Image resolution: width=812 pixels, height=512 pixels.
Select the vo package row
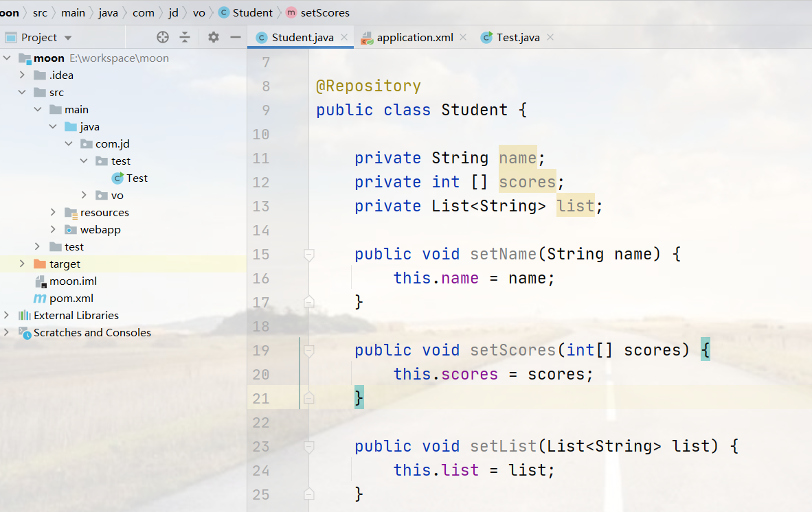(x=123, y=195)
